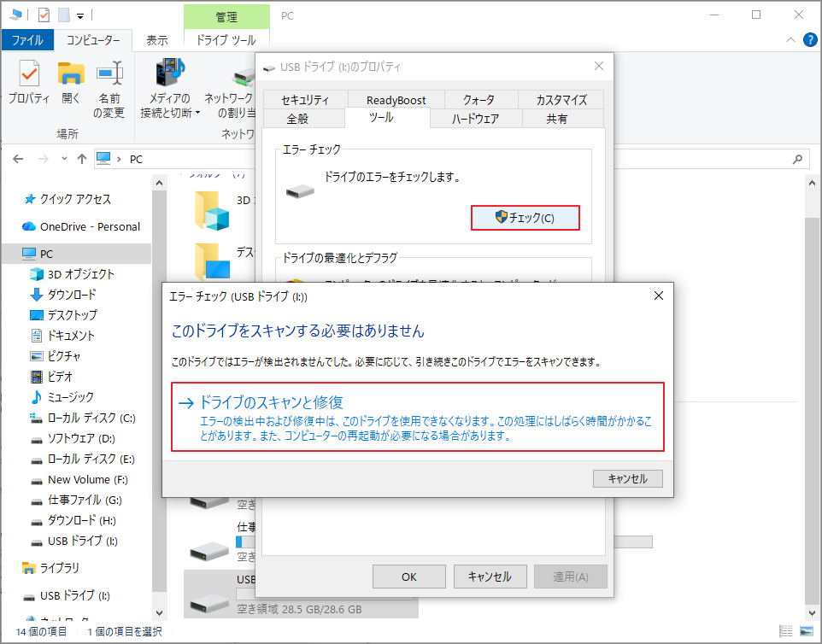Viewport: 822px width, 644px height.
Task: Click the 名前の変更 ribbon icon
Action: (x=109, y=88)
